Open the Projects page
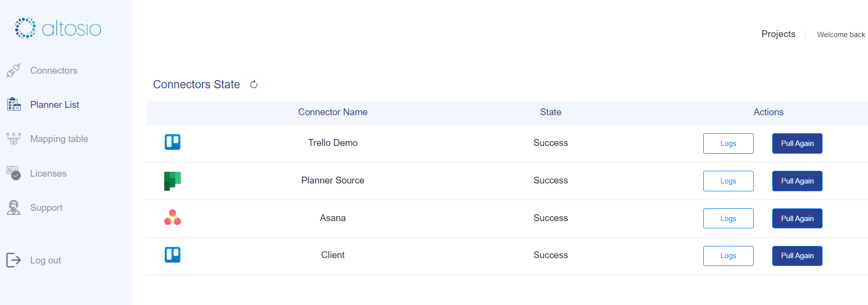The height and width of the screenshot is (305, 868). coord(778,34)
